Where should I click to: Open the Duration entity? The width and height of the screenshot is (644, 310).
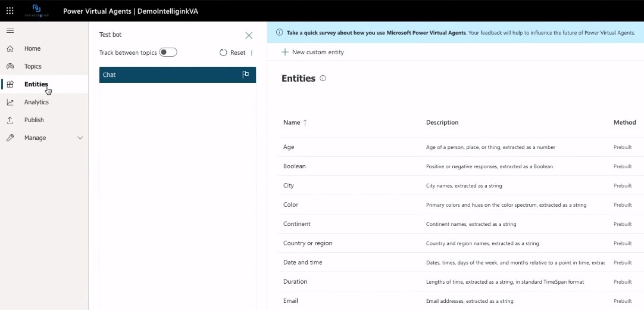tap(295, 281)
